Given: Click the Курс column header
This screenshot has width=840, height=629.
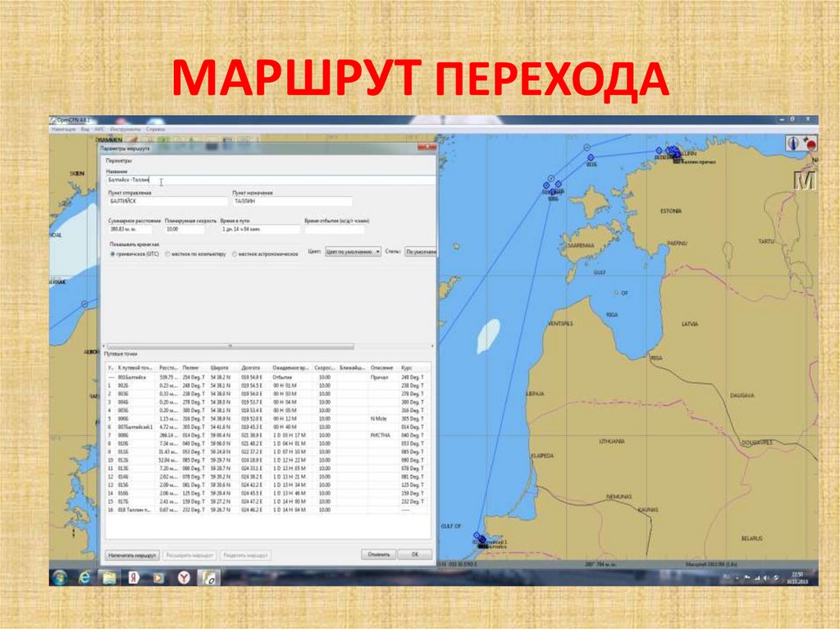Looking at the screenshot, I should [407, 368].
